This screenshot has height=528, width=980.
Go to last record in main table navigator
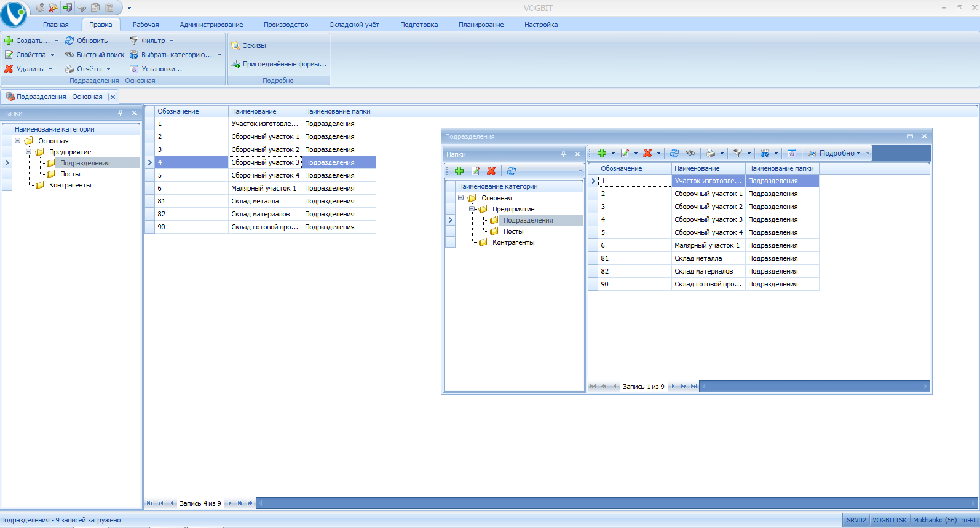click(x=250, y=503)
